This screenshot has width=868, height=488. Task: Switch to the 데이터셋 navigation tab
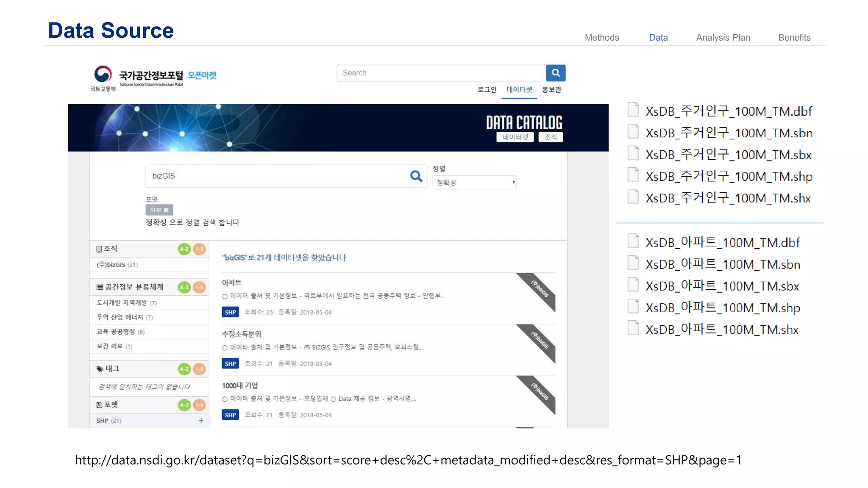[519, 90]
